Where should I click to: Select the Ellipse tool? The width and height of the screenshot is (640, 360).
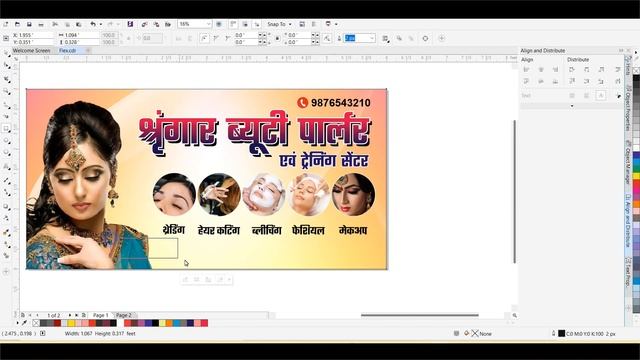point(6,141)
